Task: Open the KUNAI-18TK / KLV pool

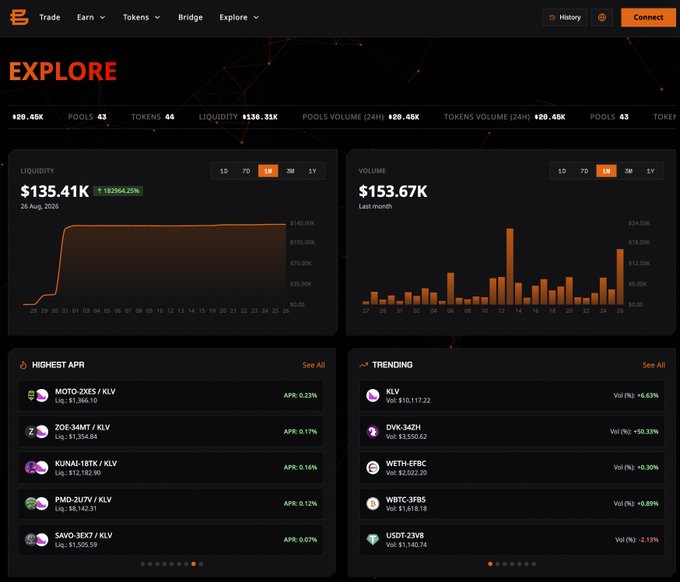Action: point(170,468)
